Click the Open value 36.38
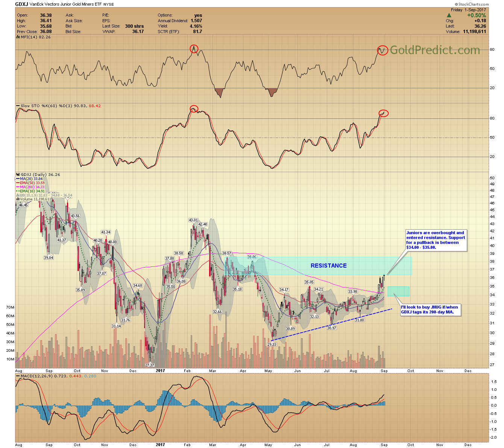 tap(46, 15)
